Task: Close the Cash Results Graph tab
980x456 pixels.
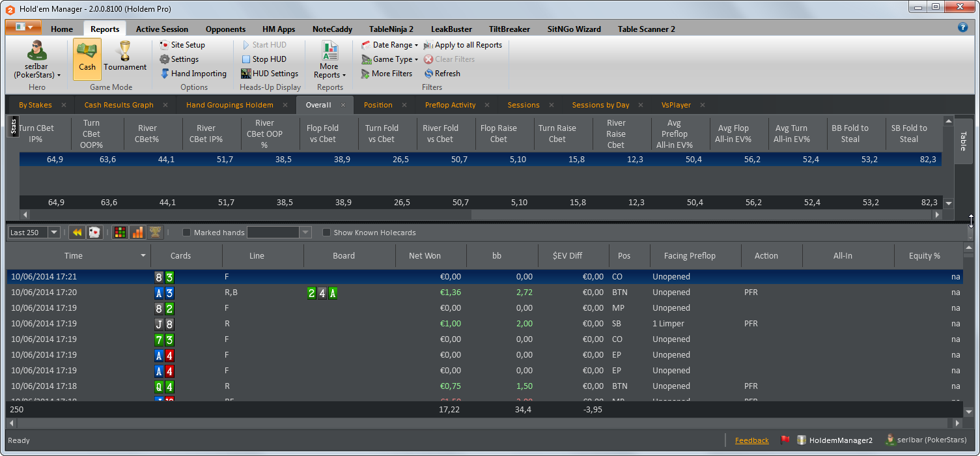Action: [x=165, y=105]
